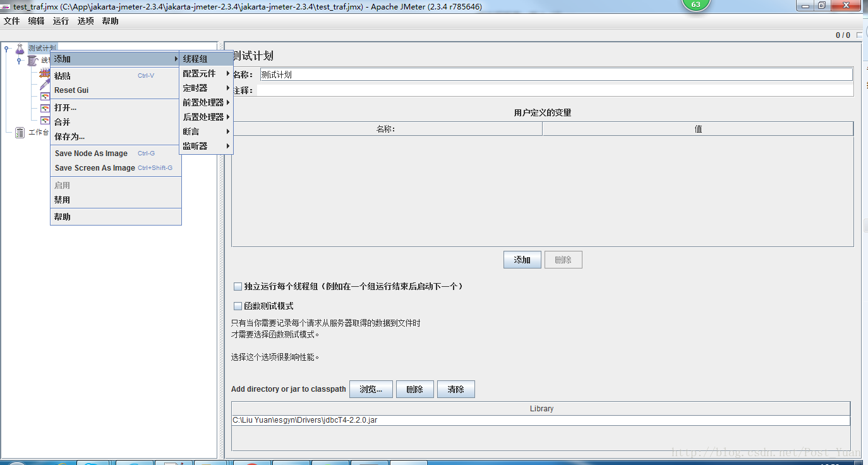Expand the 配置元件 submenu
Image resolution: width=868 pixels, height=465 pixels.
[x=206, y=73]
